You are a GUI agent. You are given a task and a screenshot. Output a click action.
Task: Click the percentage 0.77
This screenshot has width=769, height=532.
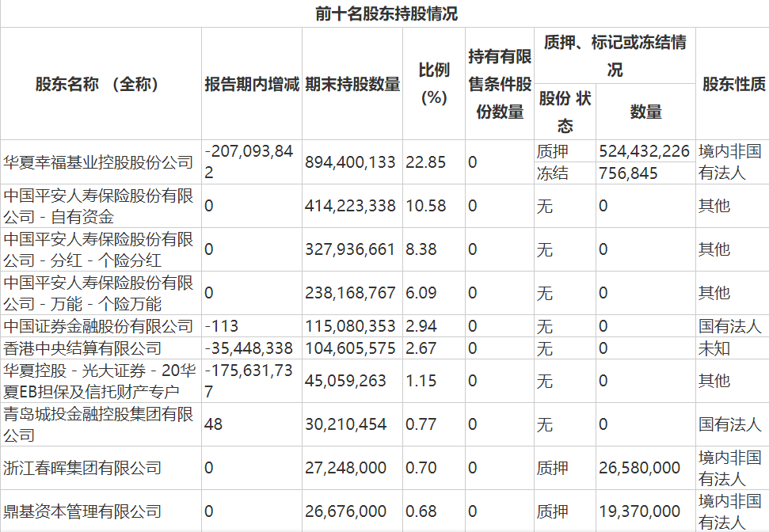[421, 424]
